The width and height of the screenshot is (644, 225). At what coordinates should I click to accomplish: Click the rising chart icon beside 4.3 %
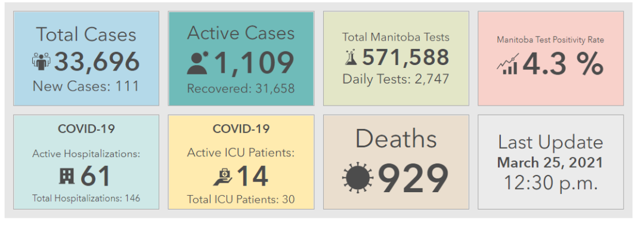(507, 64)
